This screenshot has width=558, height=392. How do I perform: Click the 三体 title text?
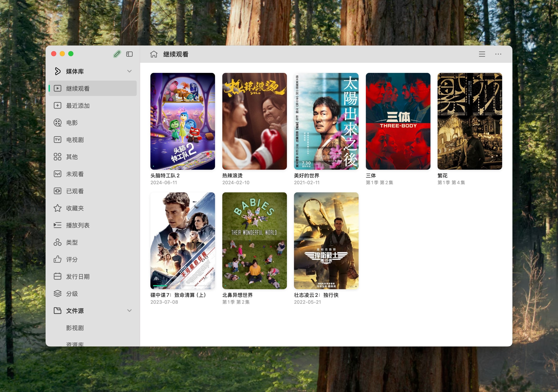(x=371, y=175)
